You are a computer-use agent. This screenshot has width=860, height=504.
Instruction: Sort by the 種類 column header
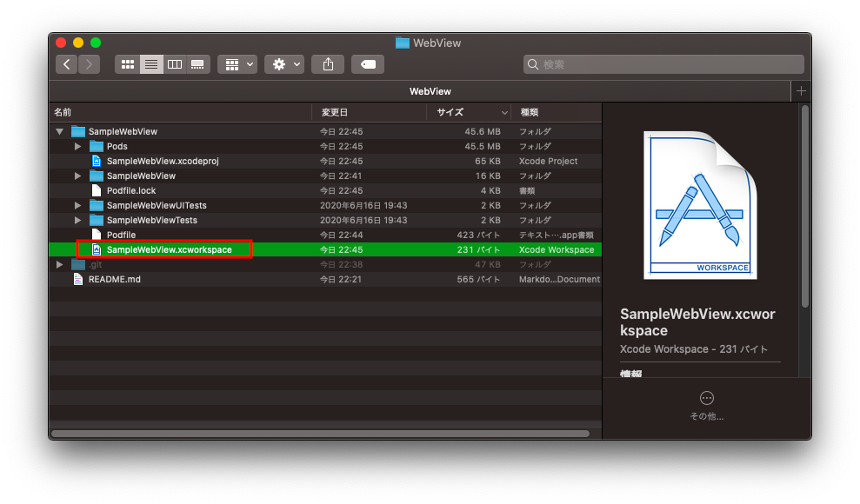(557, 112)
